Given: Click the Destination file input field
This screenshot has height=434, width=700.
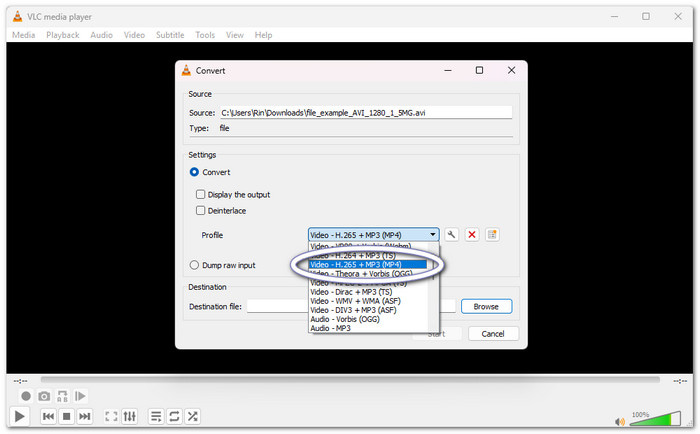Looking at the screenshot, I should click(x=351, y=306).
